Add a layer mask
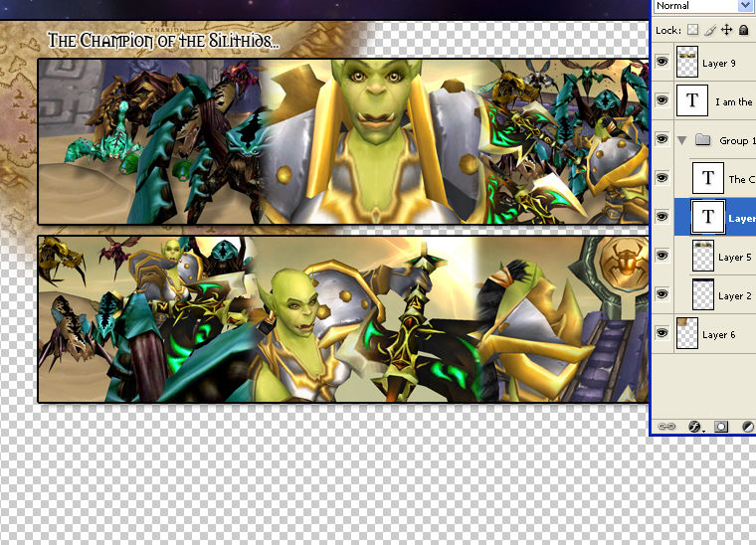This screenshot has height=545, width=756. 721,426
